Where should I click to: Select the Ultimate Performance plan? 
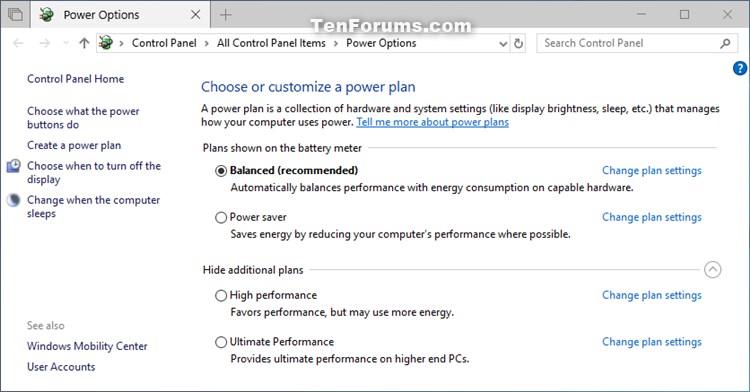pos(221,342)
